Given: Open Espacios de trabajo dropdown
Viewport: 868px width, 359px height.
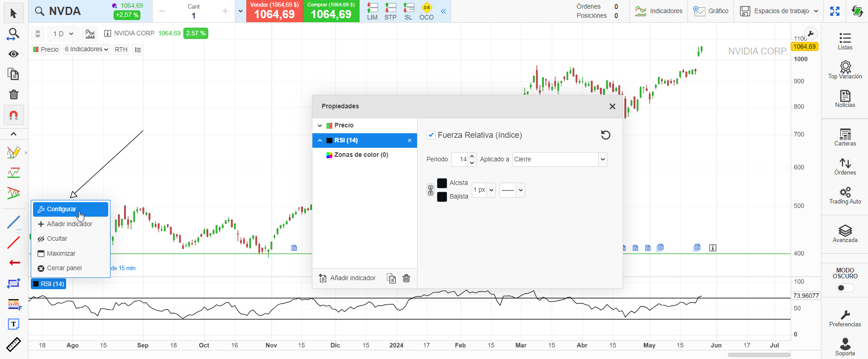Looking at the screenshot, I should (x=779, y=11).
